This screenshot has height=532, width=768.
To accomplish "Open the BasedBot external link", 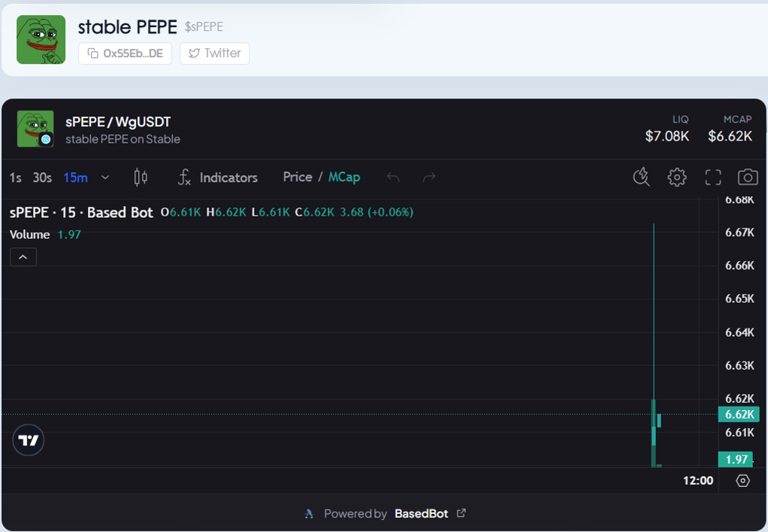I will point(422,513).
